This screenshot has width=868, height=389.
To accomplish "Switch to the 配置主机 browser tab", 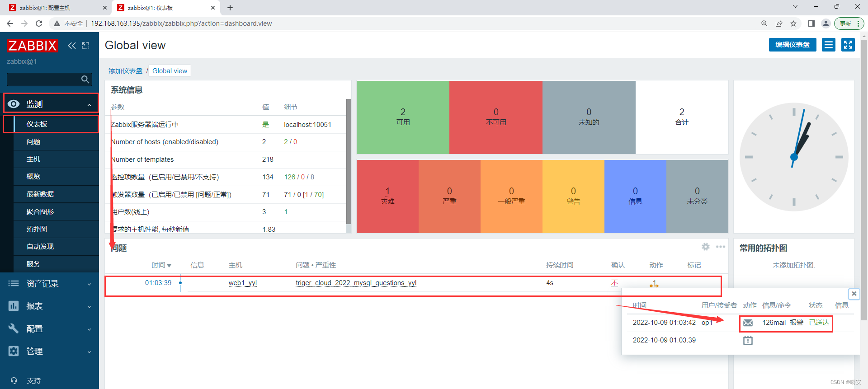I will pos(58,8).
